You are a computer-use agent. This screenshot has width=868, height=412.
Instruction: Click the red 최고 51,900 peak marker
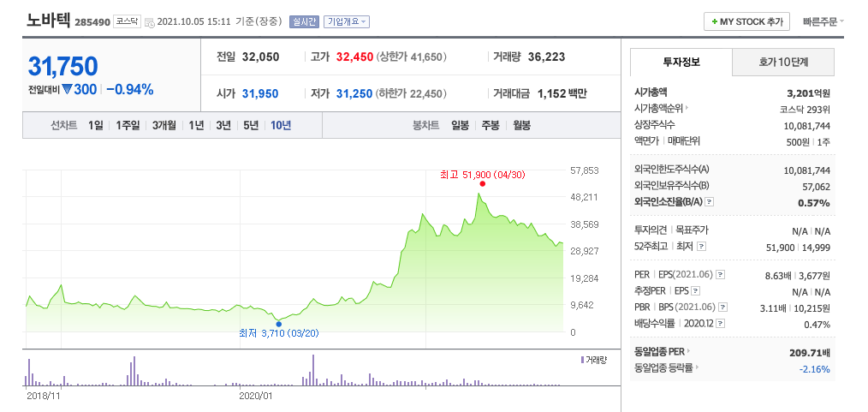[483, 184]
